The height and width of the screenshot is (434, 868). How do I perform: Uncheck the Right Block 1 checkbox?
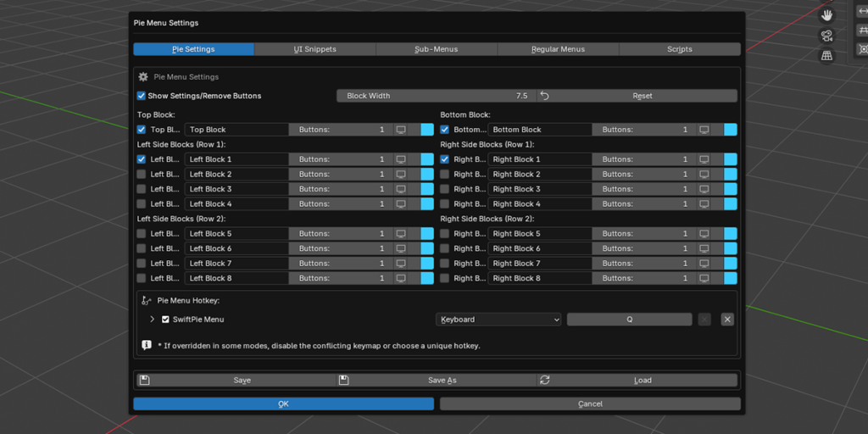coord(444,159)
